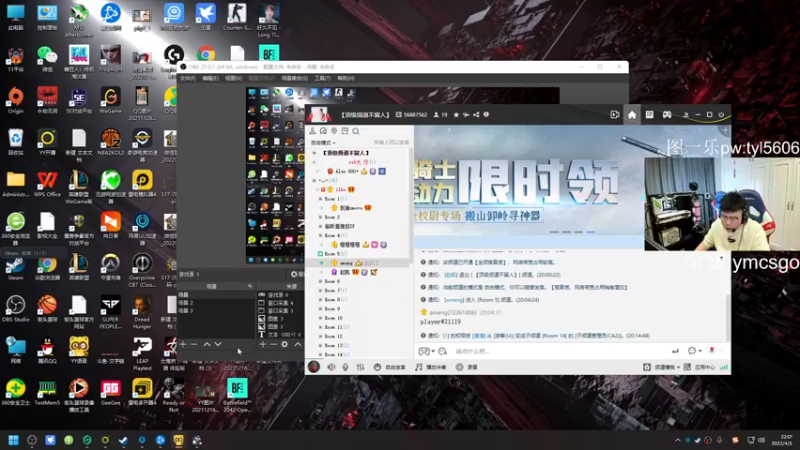The height and width of the screenshot is (450, 800).
Task: Open the OBS Studio desktop icon
Action: click(15, 309)
